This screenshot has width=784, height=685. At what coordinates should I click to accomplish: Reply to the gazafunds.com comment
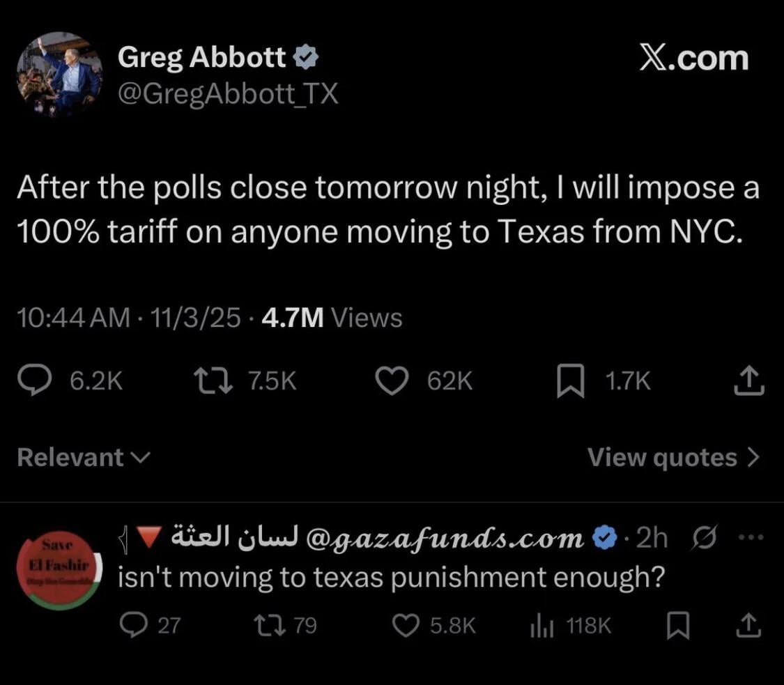point(130,626)
